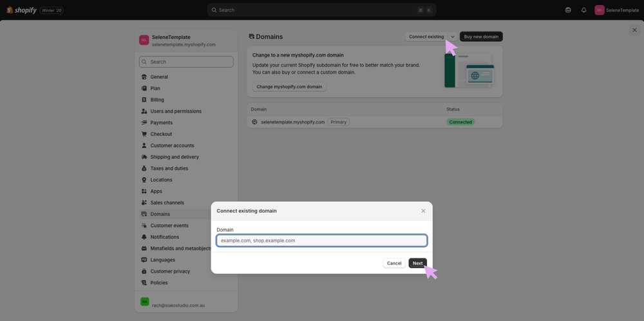Click the Shopify logo in top bar
The height and width of the screenshot is (321, 644).
click(x=22, y=10)
